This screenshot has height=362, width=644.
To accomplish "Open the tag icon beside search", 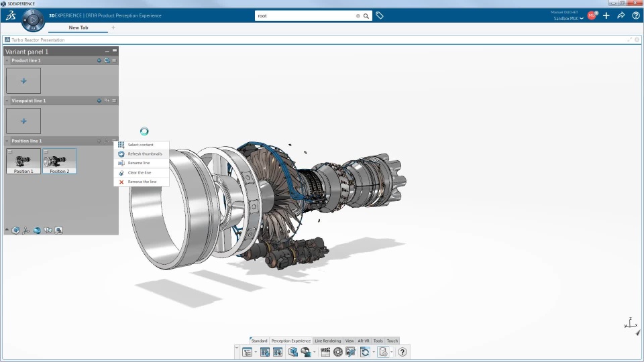I will coord(380,15).
